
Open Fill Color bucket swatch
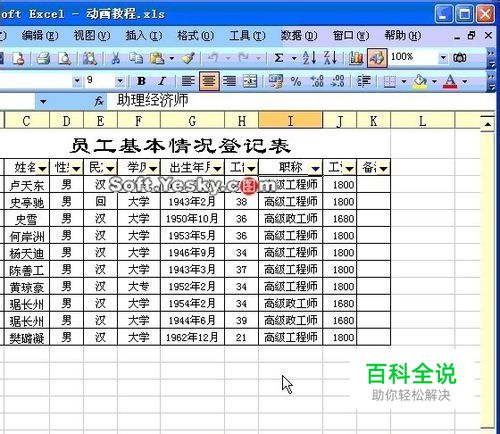420,81
